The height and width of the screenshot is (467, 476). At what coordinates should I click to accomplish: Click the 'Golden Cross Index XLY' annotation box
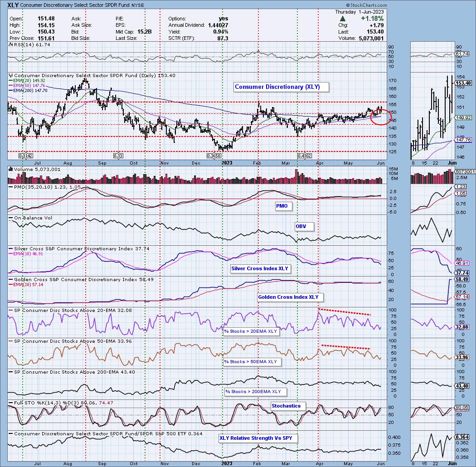(x=290, y=297)
